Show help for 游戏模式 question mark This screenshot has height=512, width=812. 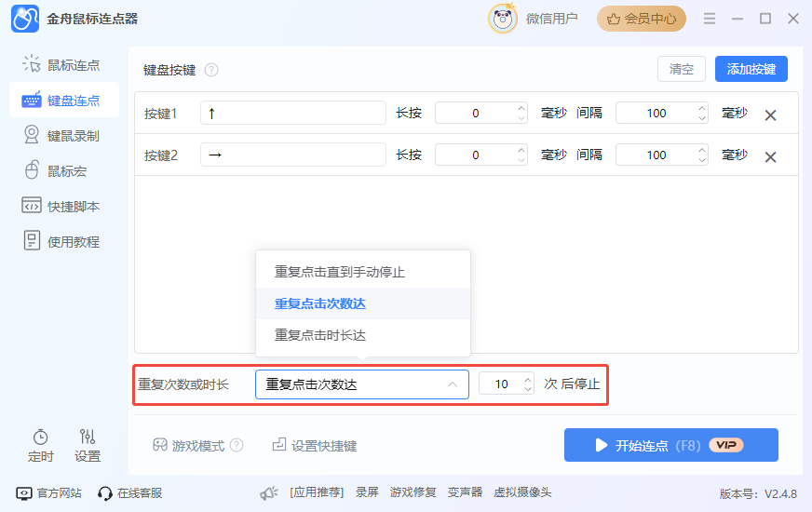point(237,445)
